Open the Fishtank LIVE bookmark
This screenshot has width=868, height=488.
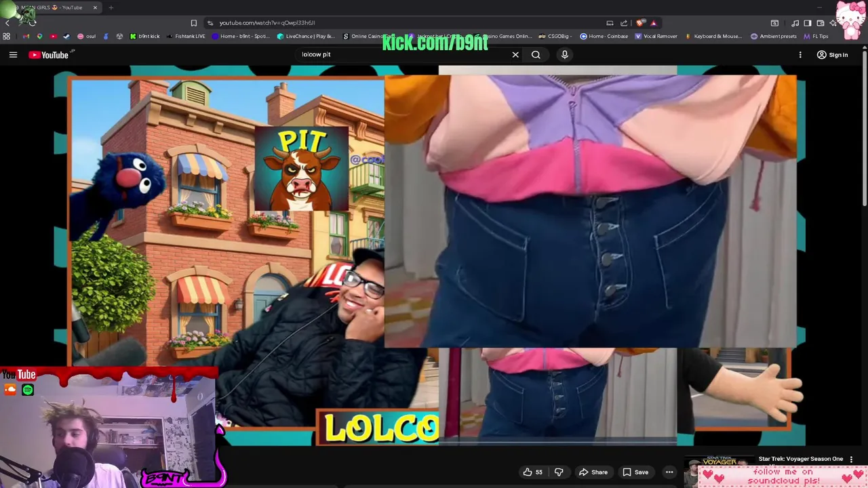point(186,36)
